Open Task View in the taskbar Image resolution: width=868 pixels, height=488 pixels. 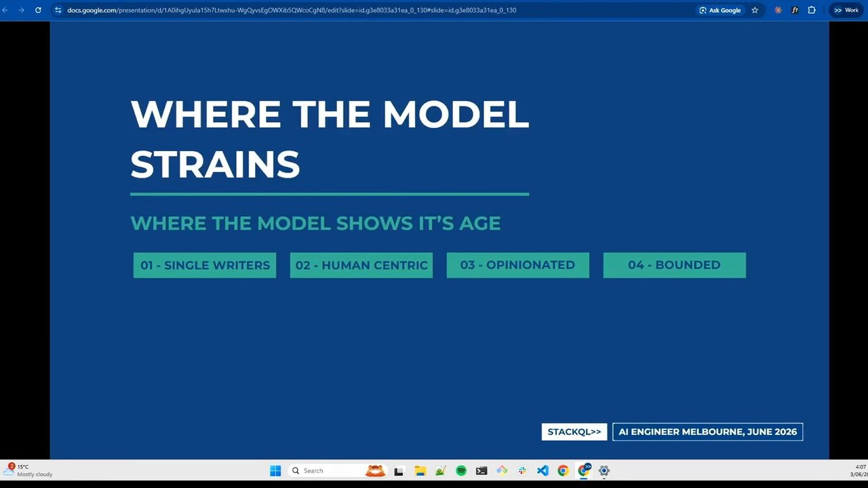point(399,470)
